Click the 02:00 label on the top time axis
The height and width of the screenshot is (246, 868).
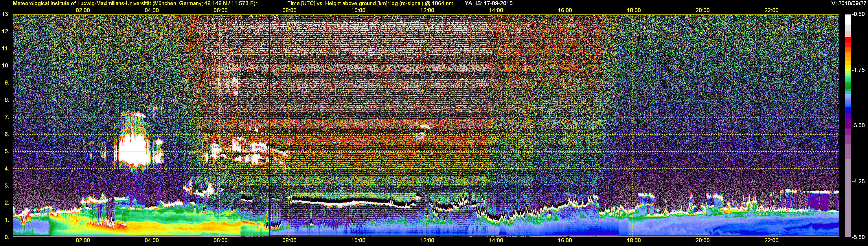tap(83, 10)
